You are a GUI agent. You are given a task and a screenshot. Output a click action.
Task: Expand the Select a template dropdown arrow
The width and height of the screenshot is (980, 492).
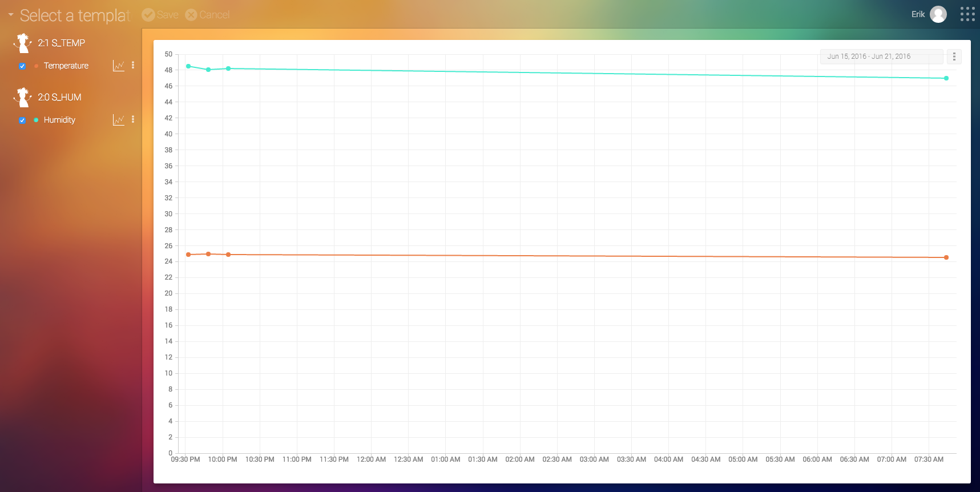pyautogui.click(x=11, y=15)
